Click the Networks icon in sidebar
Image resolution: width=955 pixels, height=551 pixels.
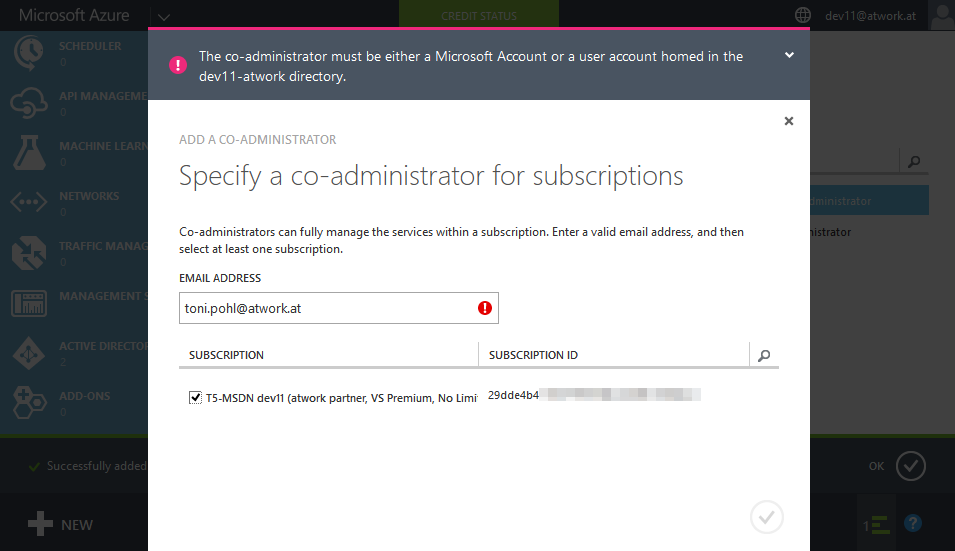point(28,202)
